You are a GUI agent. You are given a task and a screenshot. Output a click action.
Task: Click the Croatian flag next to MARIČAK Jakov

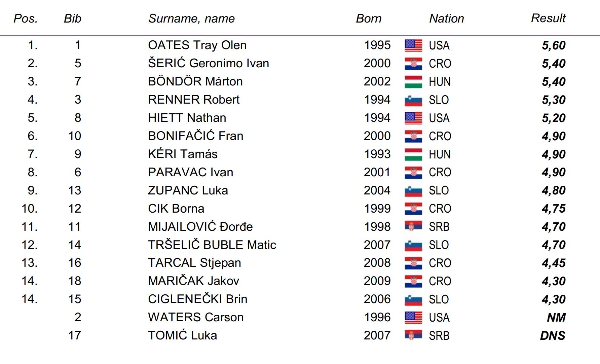pyautogui.click(x=413, y=281)
